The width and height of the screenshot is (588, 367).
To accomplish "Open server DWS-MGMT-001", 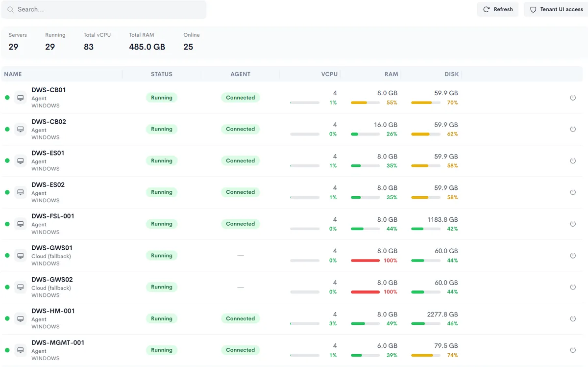I will click(x=58, y=343).
